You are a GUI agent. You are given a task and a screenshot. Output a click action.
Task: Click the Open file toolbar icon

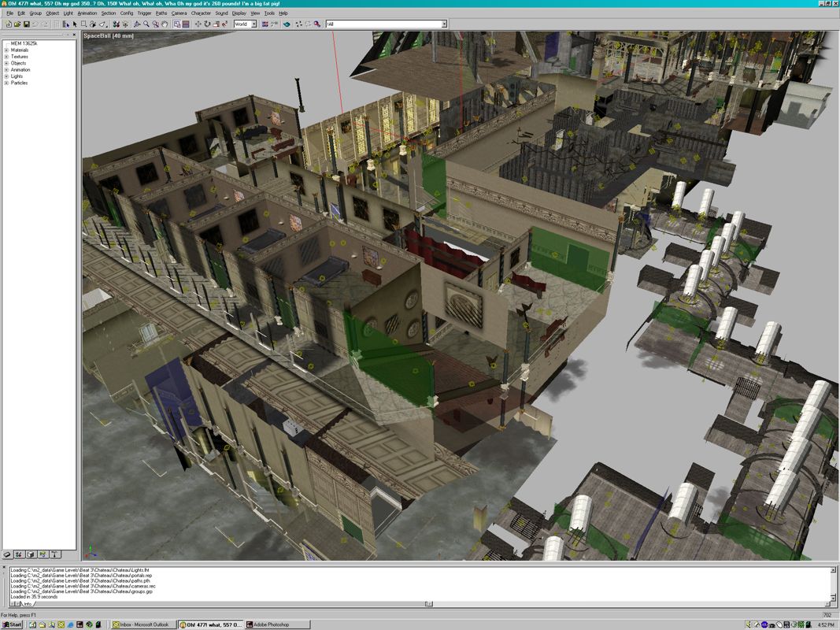17,24
